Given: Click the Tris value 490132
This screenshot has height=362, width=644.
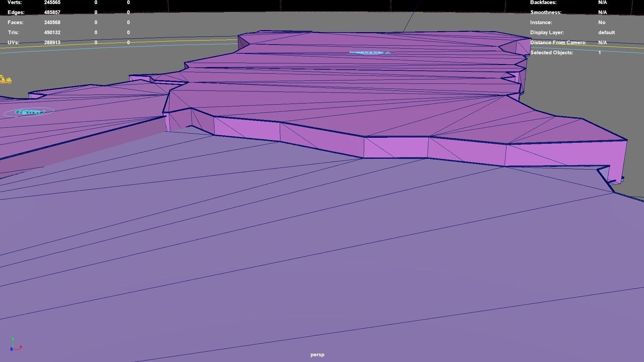Looking at the screenshot, I should (x=52, y=33).
